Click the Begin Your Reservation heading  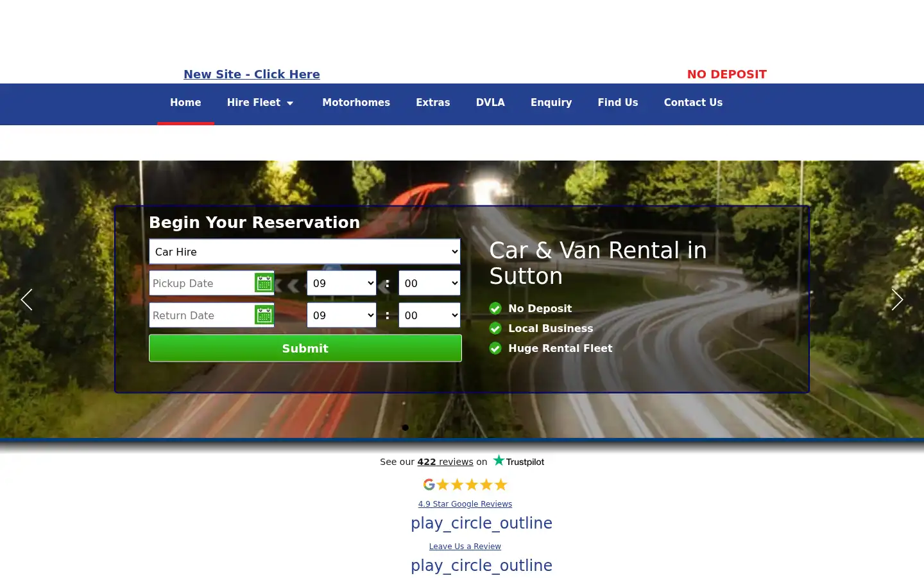tap(254, 222)
